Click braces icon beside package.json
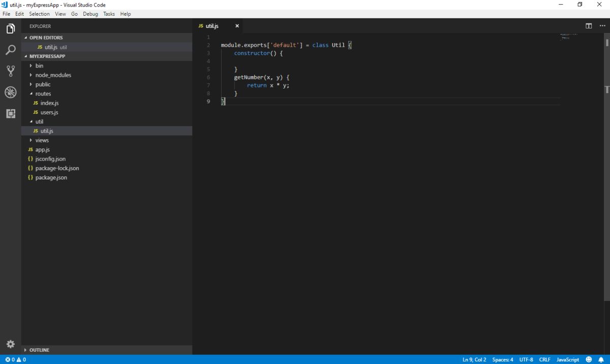Image resolution: width=610 pixels, height=364 pixels. 30,177
